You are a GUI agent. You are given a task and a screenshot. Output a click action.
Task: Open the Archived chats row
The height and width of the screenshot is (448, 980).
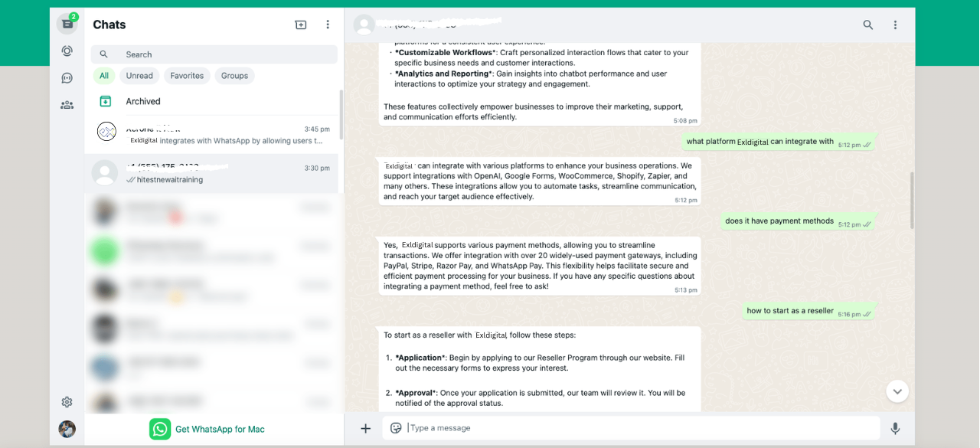(x=212, y=101)
